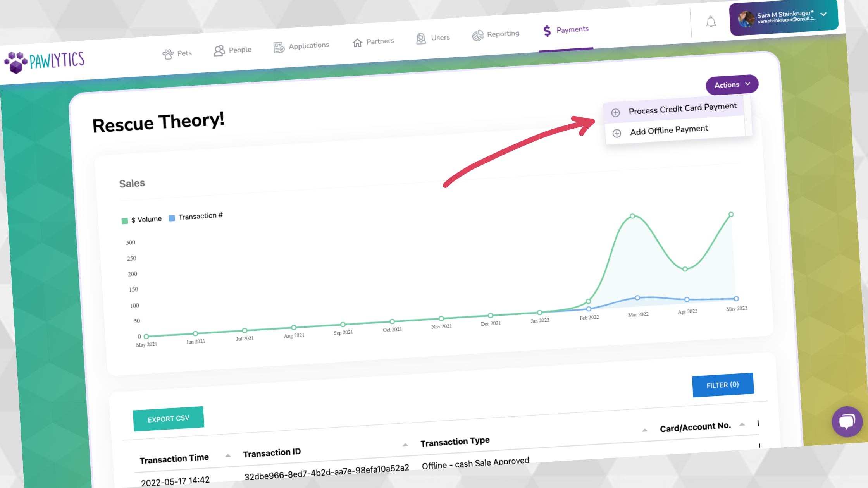Click Card/Account No. column header

696,427
